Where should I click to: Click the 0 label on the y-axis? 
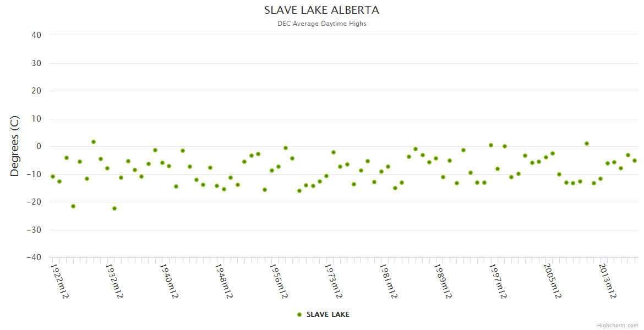(x=39, y=147)
